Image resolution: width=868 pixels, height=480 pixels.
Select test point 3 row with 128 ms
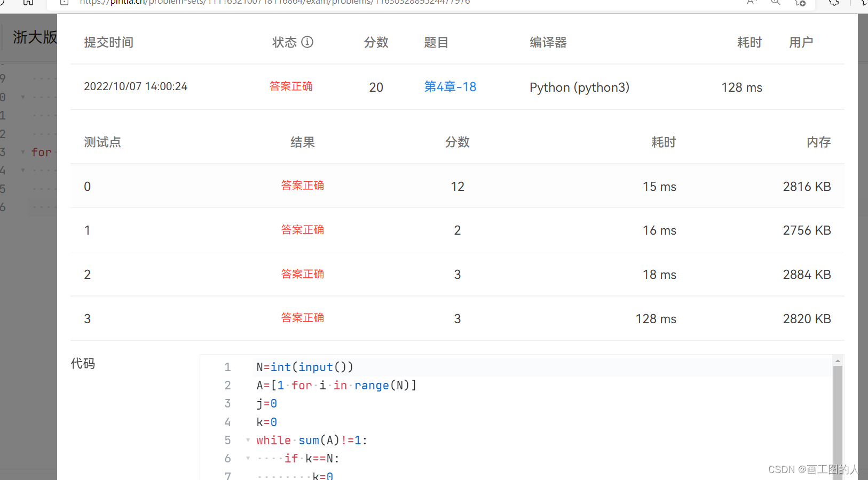click(457, 318)
